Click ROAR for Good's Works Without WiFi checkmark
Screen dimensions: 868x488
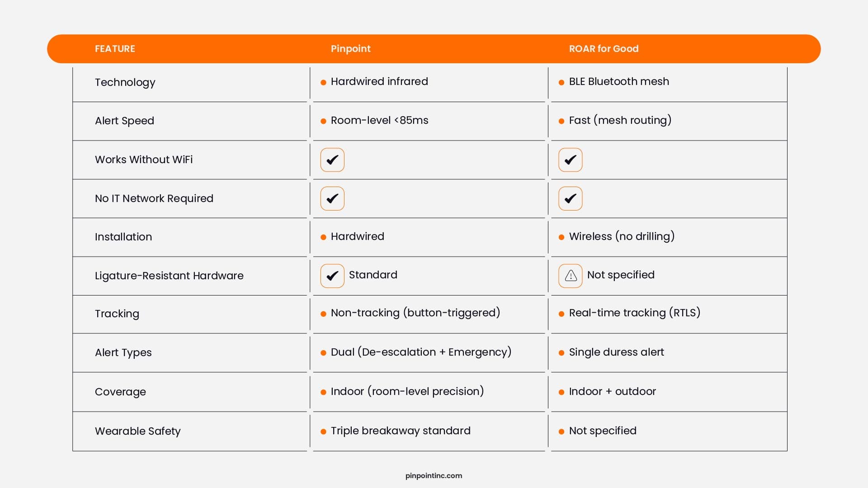pyautogui.click(x=571, y=160)
